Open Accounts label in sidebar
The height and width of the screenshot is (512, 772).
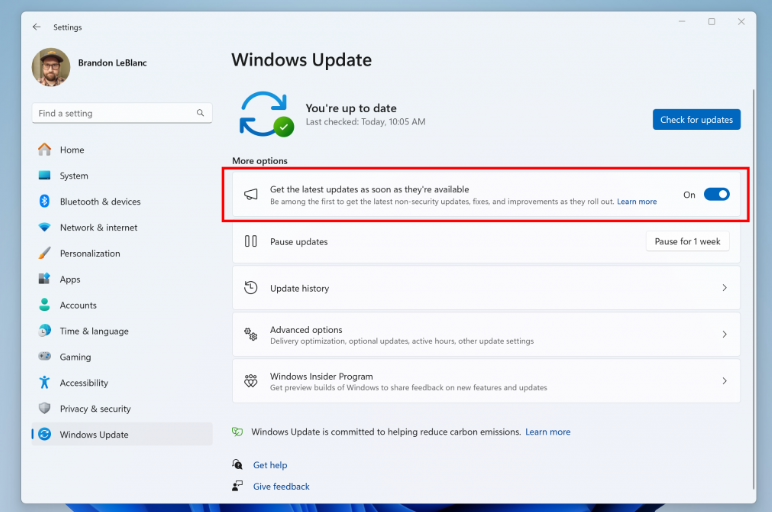(x=78, y=305)
